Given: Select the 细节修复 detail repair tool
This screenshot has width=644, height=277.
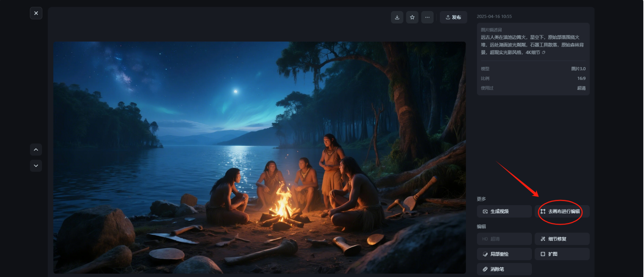Looking at the screenshot, I should pos(562,239).
